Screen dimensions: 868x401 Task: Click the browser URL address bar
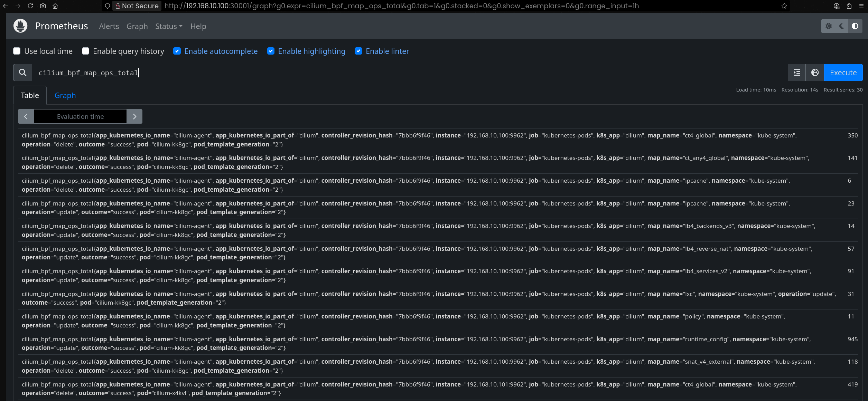(401, 6)
